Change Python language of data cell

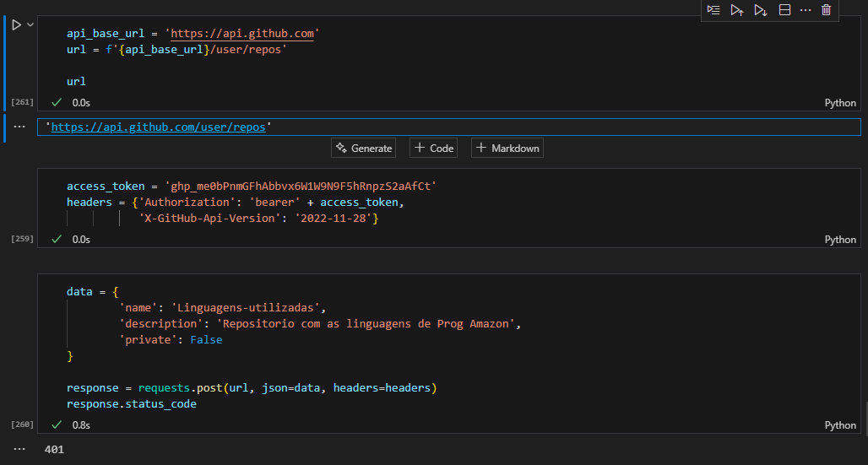840,425
